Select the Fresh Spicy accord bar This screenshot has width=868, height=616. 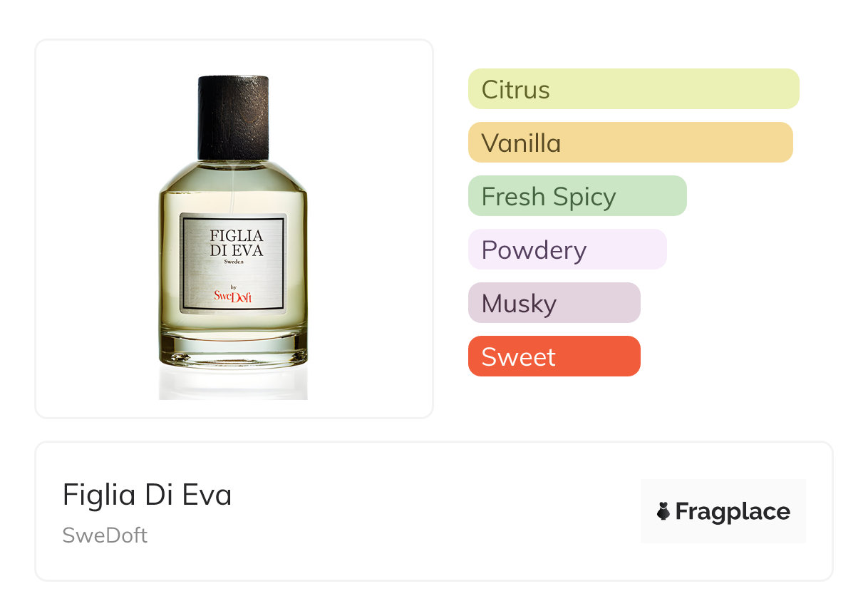[x=577, y=196]
